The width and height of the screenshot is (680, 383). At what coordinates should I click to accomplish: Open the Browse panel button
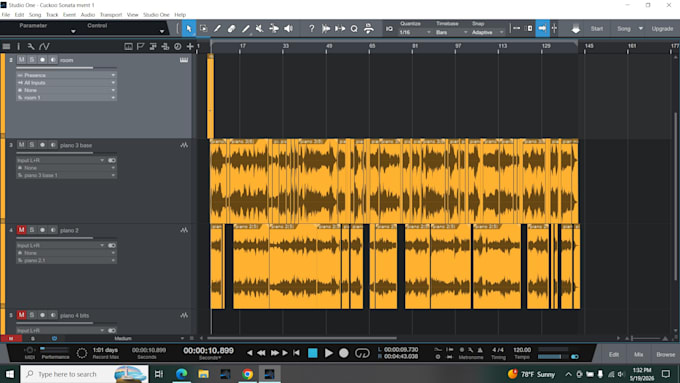pos(665,354)
